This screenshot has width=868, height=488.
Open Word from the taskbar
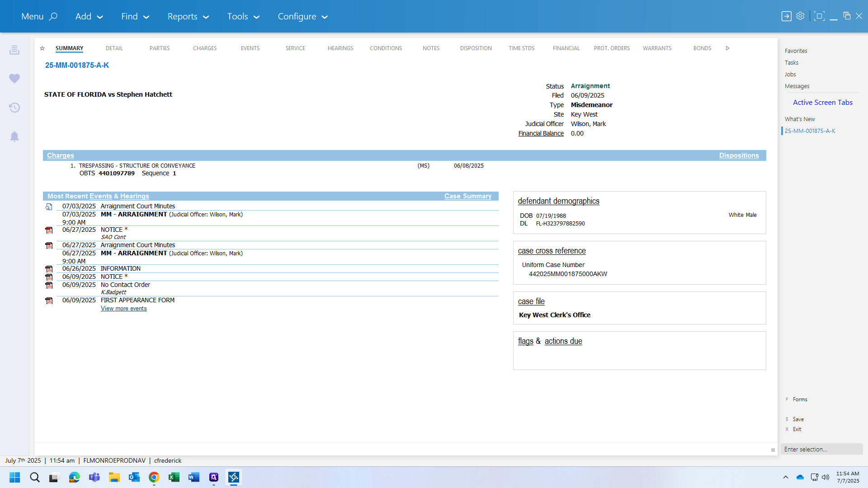[x=193, y=477]
